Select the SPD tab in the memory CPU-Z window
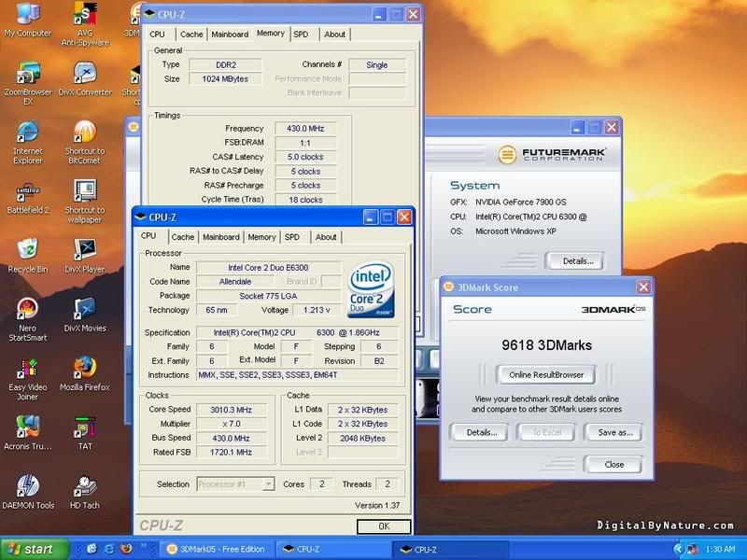Screen dimensions: 747x560 coord(301,35)
